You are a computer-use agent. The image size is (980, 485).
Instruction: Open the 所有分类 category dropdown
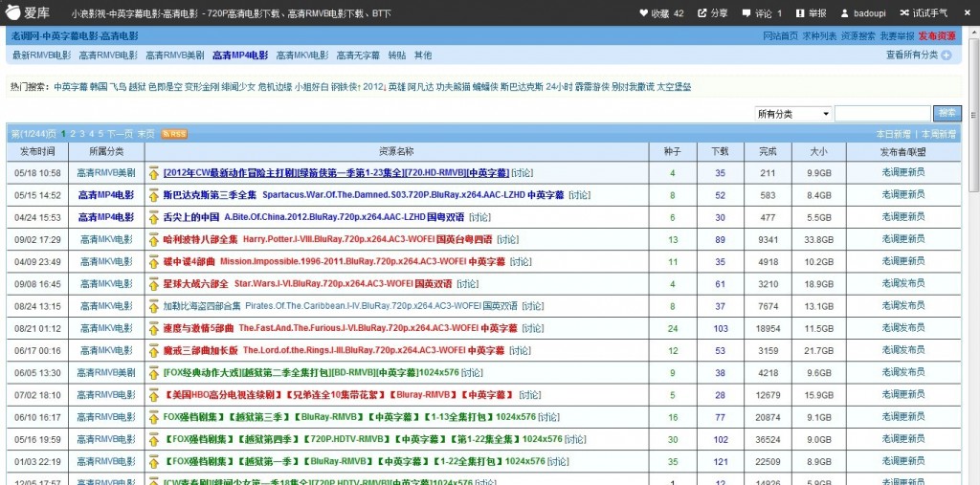tap(792, 114)
